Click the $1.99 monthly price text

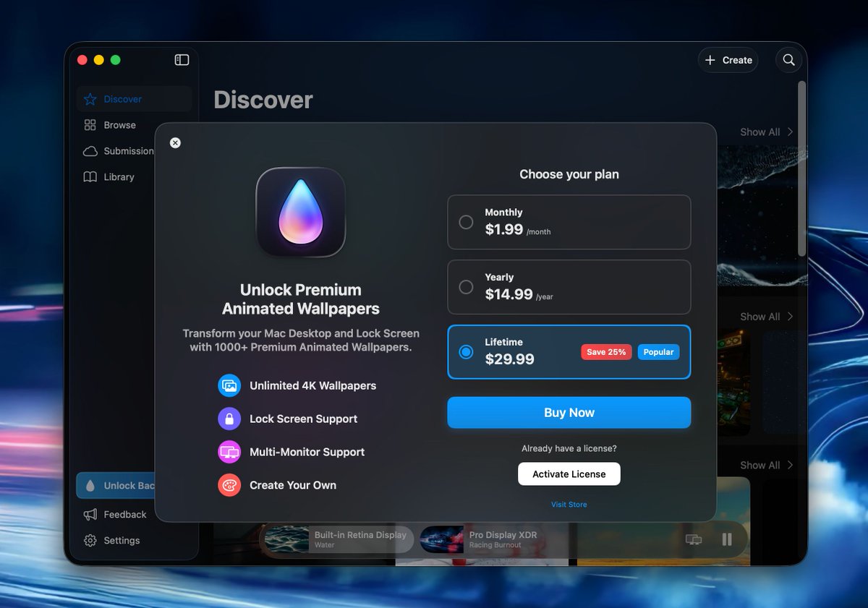tap(504, 229)
